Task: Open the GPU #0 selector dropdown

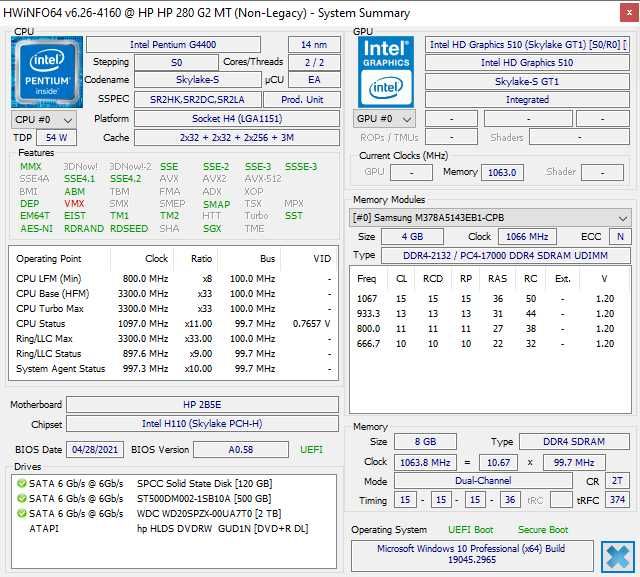Action: coord(384,119)
